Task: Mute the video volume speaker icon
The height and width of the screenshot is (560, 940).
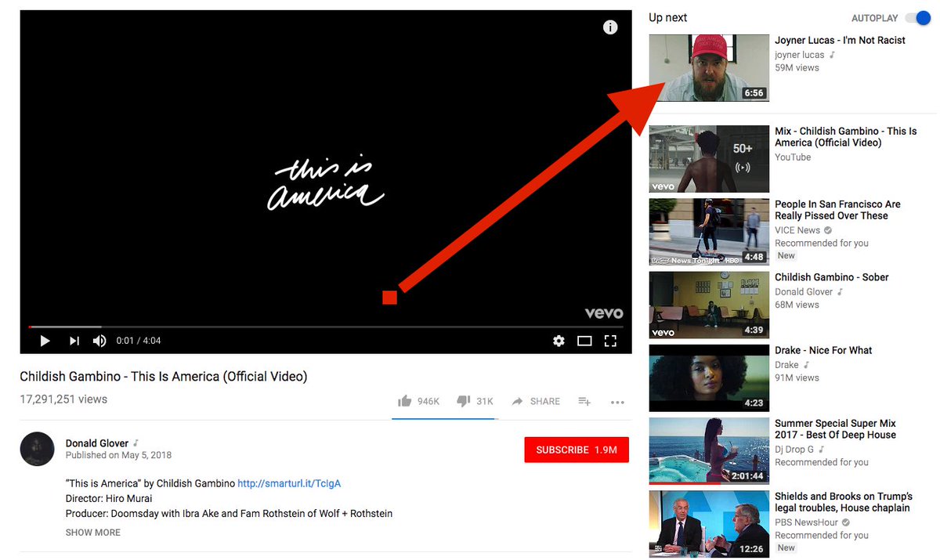Action: tap(99, 341)
